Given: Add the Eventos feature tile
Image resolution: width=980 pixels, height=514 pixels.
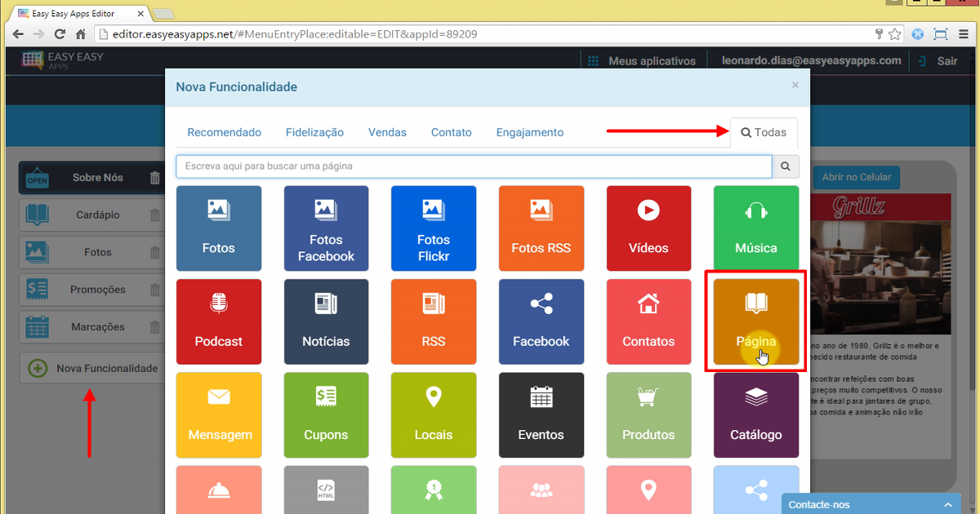Looking at the screenshot, I should pyautogui.click(x=541, y=415).
